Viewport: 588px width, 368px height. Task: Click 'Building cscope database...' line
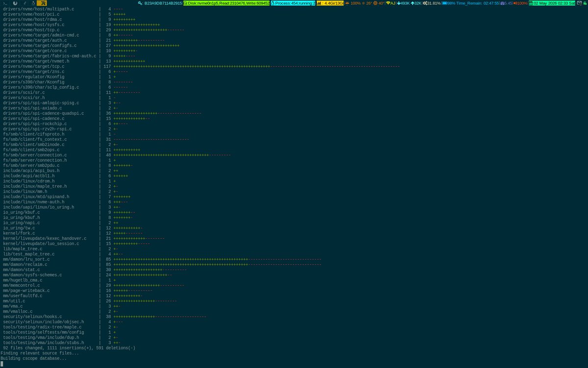click(x=34, y=358)
